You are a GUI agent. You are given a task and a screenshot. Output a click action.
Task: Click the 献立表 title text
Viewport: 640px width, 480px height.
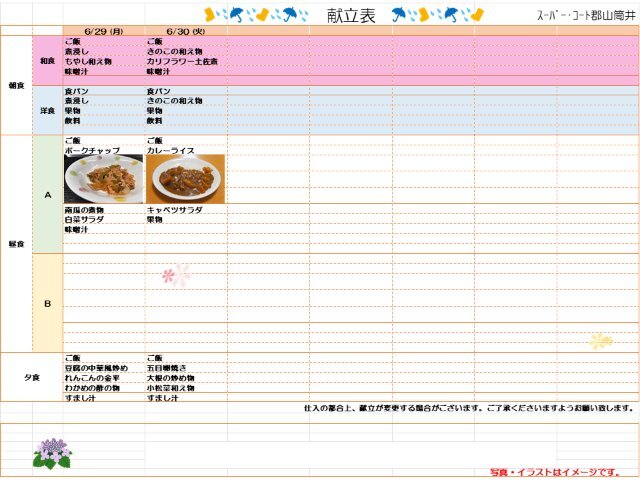pos(351,16)
